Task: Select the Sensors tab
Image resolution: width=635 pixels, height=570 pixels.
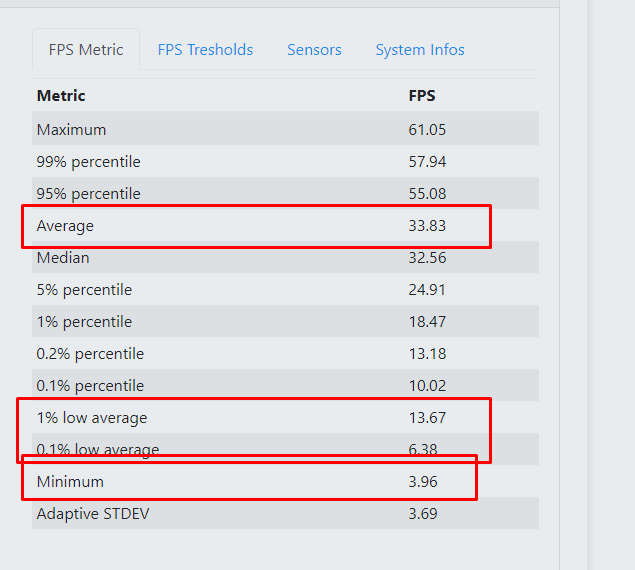Action: (314, 49)
